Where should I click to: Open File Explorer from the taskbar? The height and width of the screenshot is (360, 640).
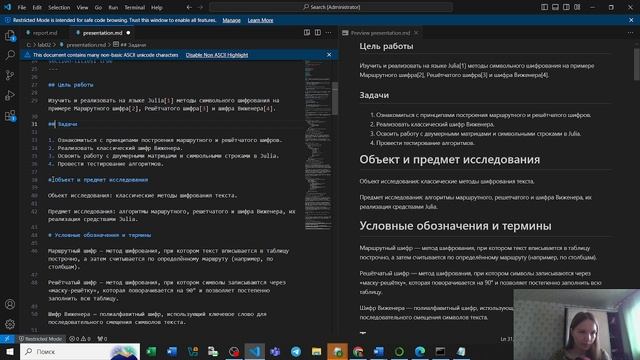[x=316, y=351]
